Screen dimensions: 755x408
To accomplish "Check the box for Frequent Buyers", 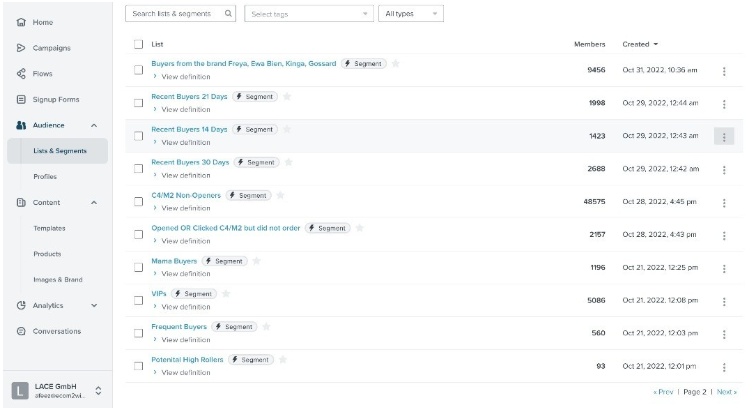I will 139,332.
